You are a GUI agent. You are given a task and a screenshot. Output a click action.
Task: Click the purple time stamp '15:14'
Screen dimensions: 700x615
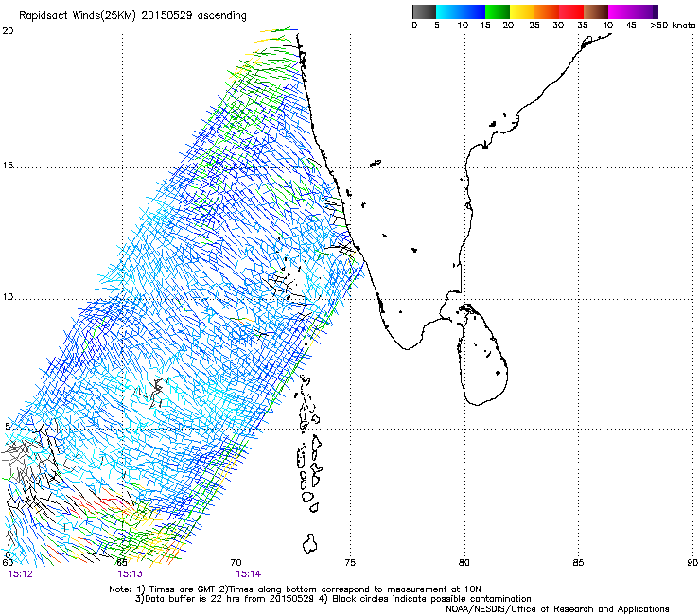249,574
